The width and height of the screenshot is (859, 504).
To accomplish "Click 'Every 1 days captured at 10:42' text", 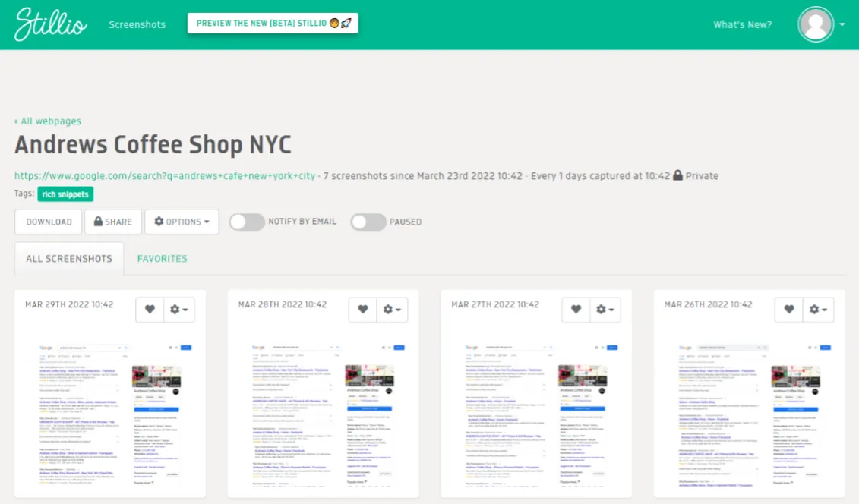I will (600, 175).
